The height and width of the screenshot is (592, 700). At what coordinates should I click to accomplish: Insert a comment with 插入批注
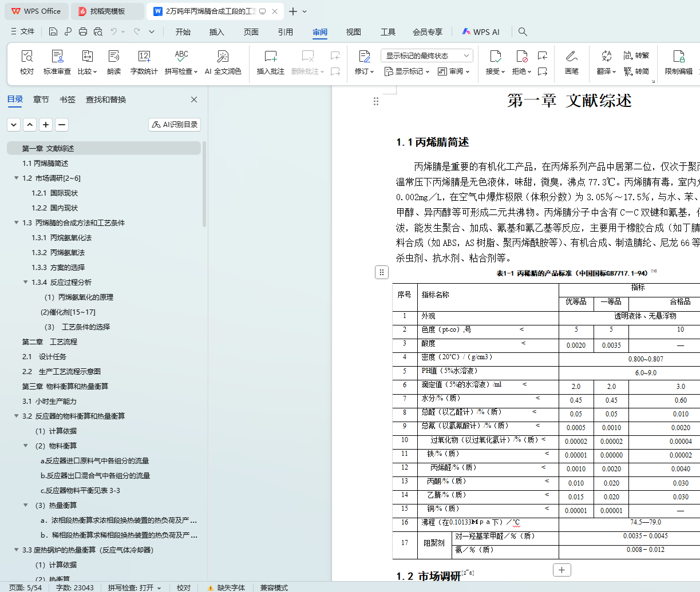click(x=271, y=62)
